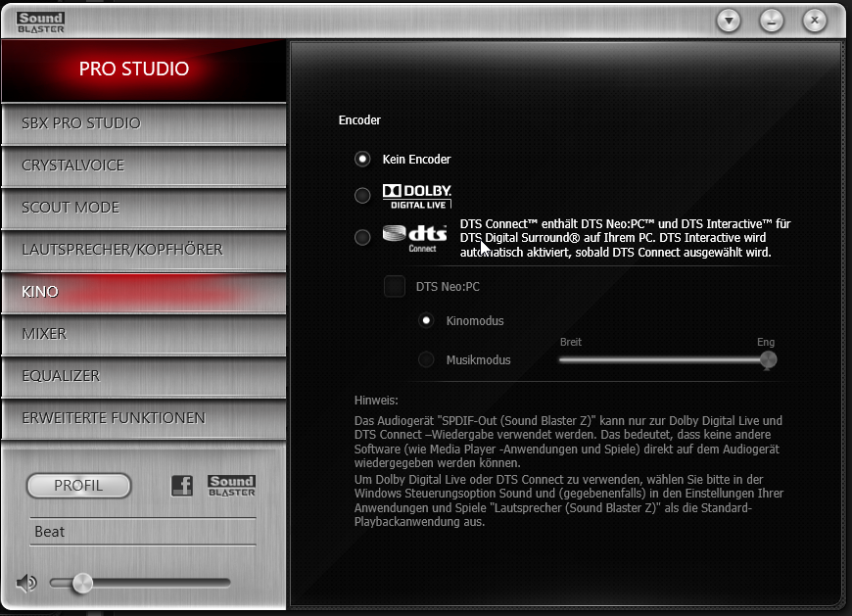This screenshot has width=852, height=616.
Task: Click the DTS Connect logo
Action: (414, 239)
